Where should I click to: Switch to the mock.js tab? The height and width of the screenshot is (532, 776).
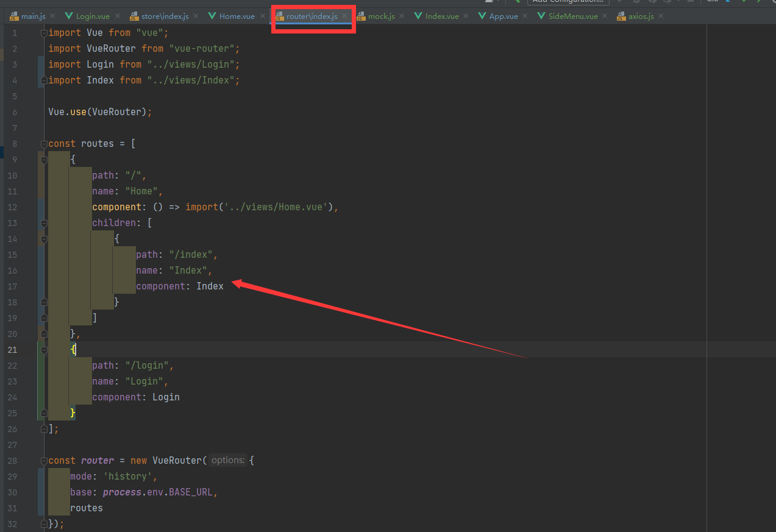pos(382,16)
